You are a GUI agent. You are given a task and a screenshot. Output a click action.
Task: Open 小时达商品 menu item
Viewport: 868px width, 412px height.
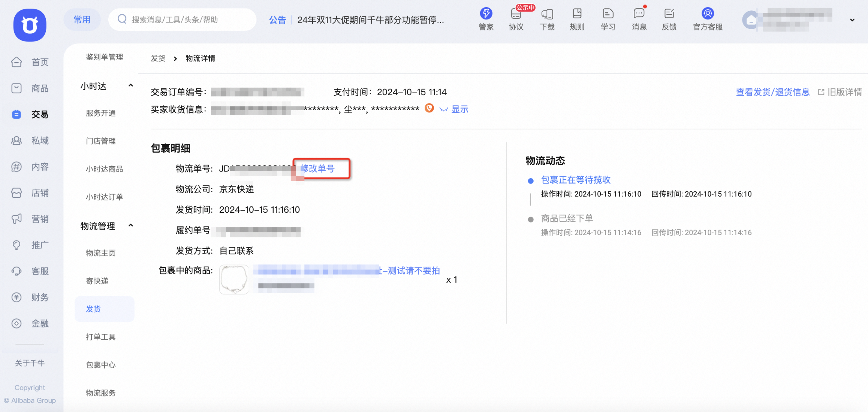pyautogui.click(x=105, y=169)
